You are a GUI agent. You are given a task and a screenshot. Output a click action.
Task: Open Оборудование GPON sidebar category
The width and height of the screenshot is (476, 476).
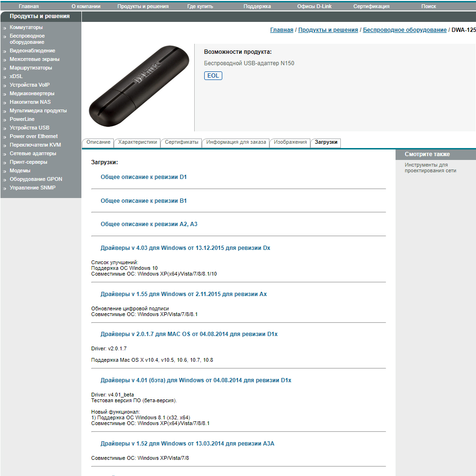(36, 179)
